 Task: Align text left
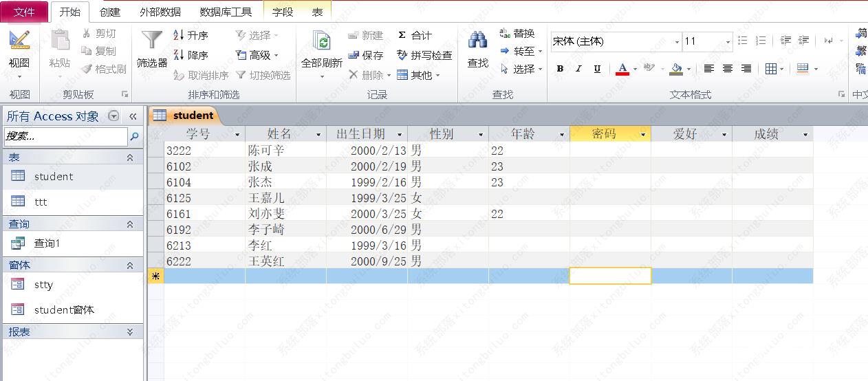(708, 69)
